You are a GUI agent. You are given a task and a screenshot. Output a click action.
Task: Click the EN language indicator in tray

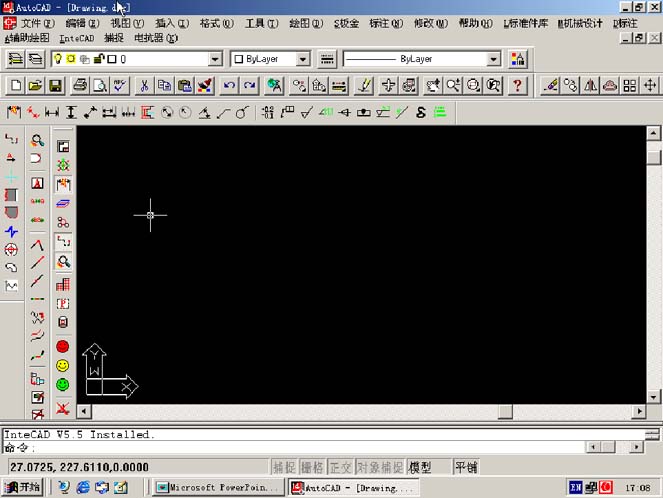coord(575,487)
